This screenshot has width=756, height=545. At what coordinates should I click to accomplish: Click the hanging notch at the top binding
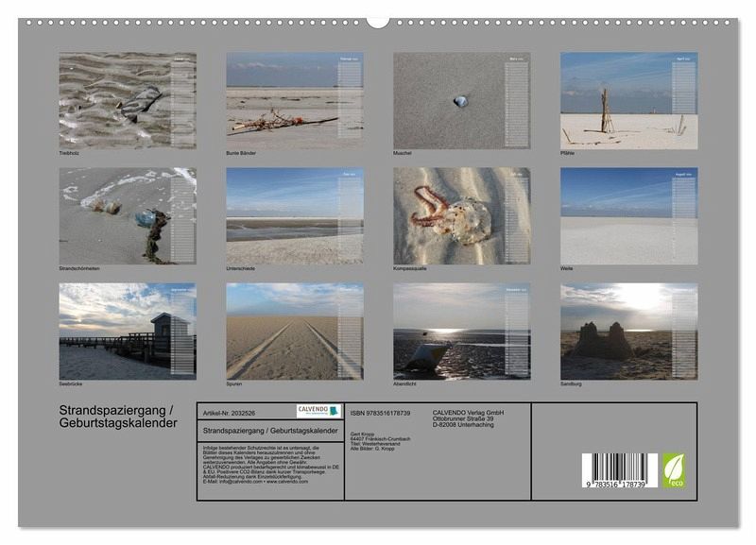click(378, 22)
